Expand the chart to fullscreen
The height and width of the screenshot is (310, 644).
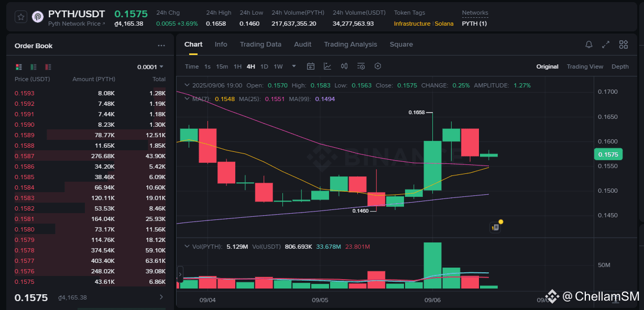click(606, 45)
